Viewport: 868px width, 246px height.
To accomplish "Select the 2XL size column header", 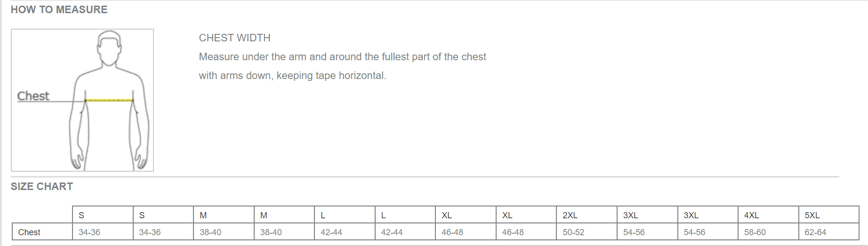I will pos(570,215).
